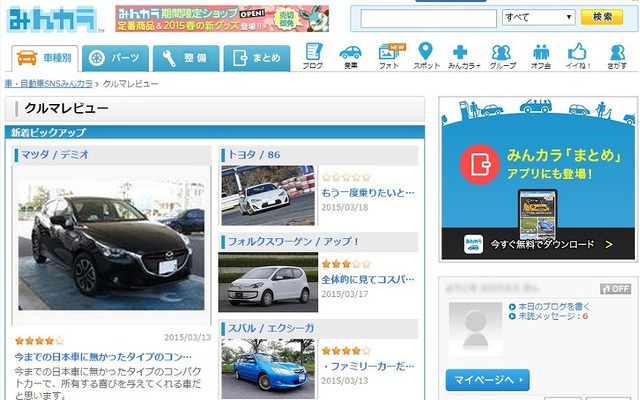This screenshot has width=640, height=400.
Task: Open the スポット map pin icon
Action: 427,56
